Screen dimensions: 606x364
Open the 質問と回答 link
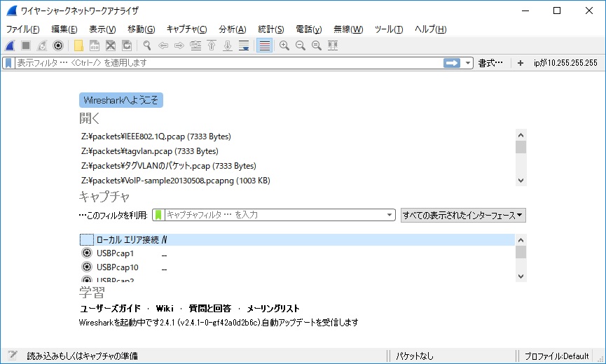tap(210, 309)
